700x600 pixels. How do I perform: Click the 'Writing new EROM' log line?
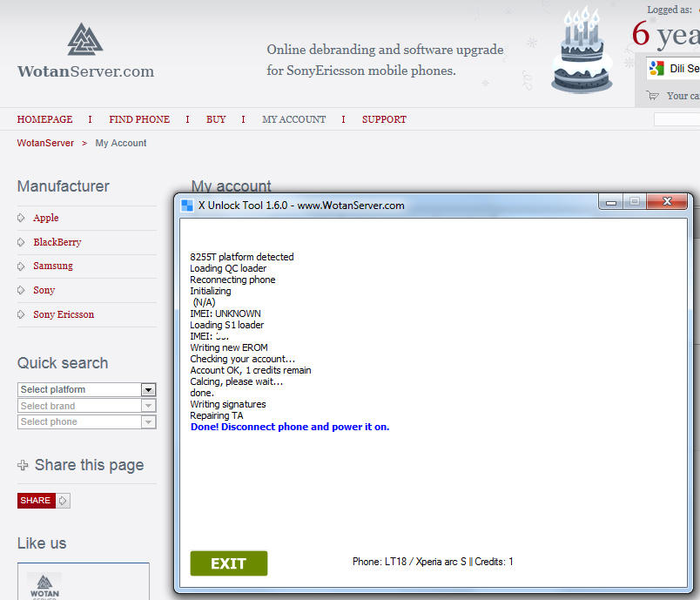[229, 347]
